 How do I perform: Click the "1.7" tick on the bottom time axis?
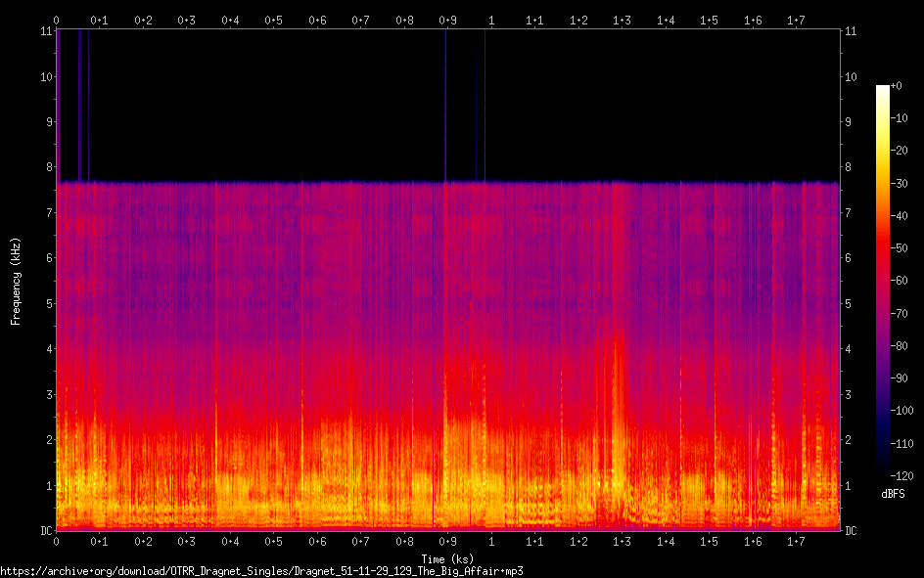(796, 541)
